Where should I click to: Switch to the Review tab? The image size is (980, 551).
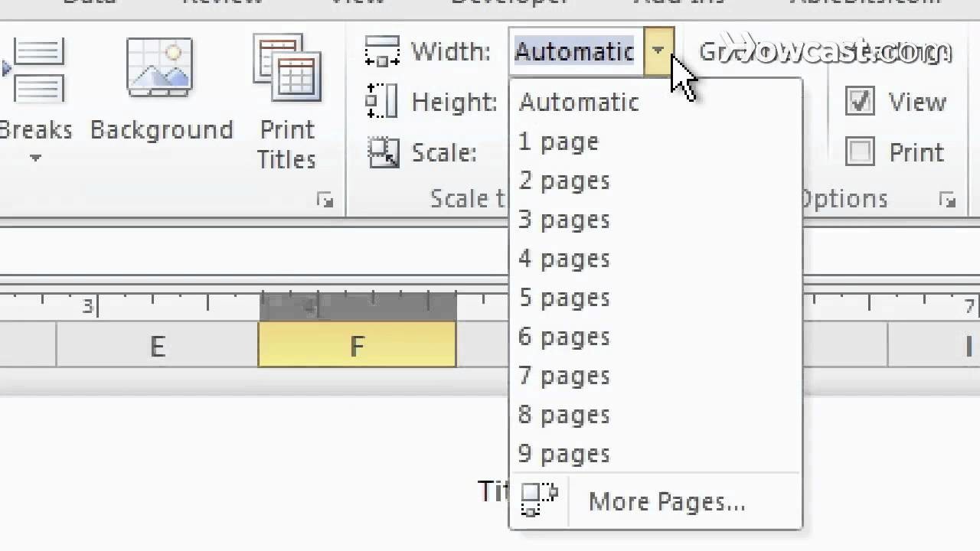point(224,4)
